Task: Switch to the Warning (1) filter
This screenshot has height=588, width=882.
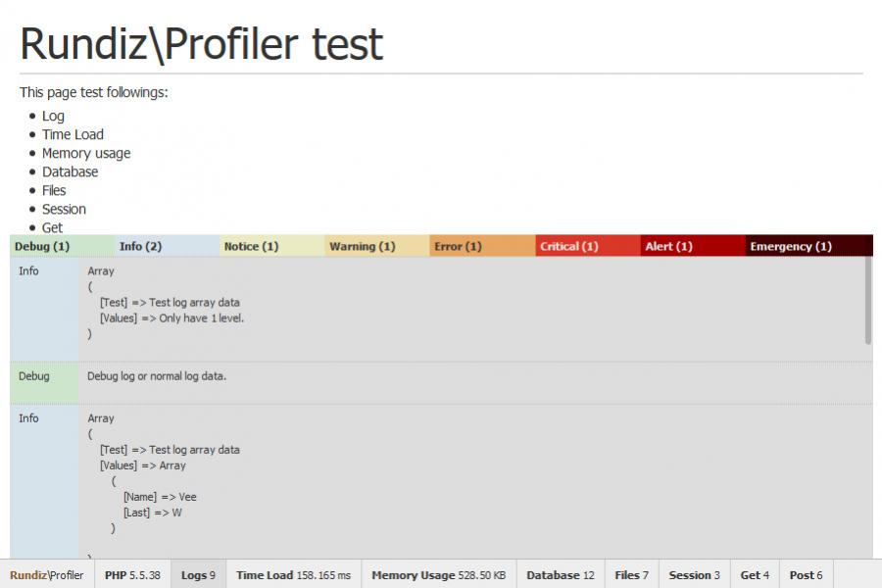Action: pyautogui.click(x=362, y=246)
